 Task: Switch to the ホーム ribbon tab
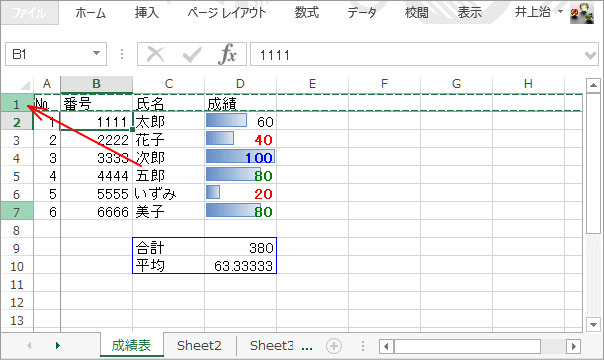pos(91,13)
